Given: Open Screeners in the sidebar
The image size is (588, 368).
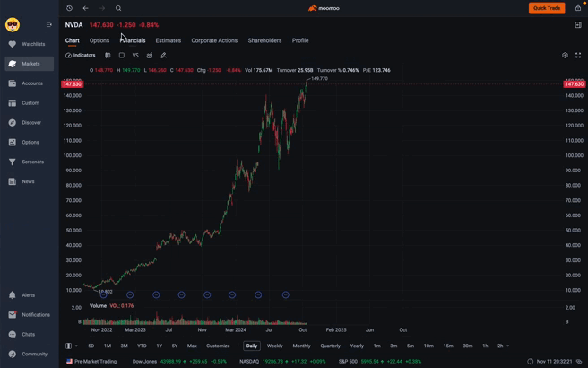Looking at the screenshot, I should click(x=30, y=162).
